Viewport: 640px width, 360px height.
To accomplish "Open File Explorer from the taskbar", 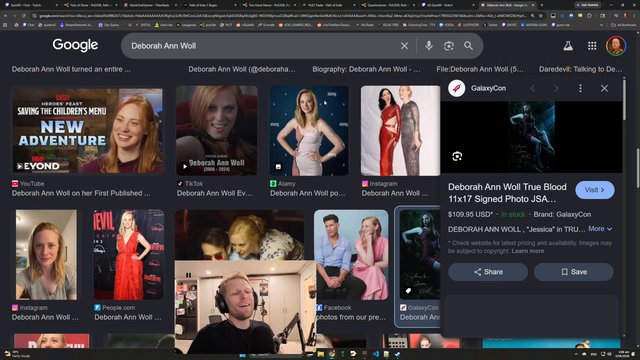I will [321, 354].
